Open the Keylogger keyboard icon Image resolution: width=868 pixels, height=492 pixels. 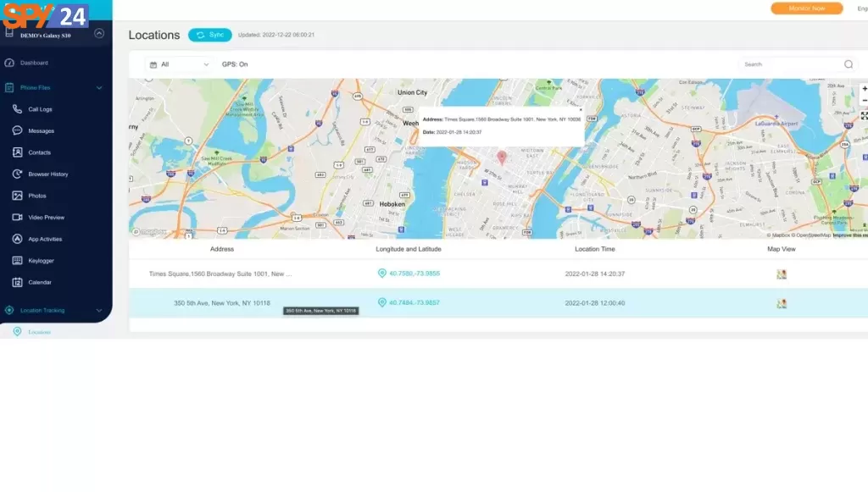point(17,260)
